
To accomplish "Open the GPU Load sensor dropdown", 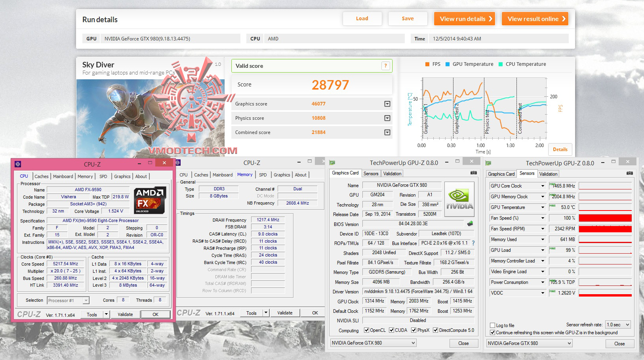I will (543, 250).
